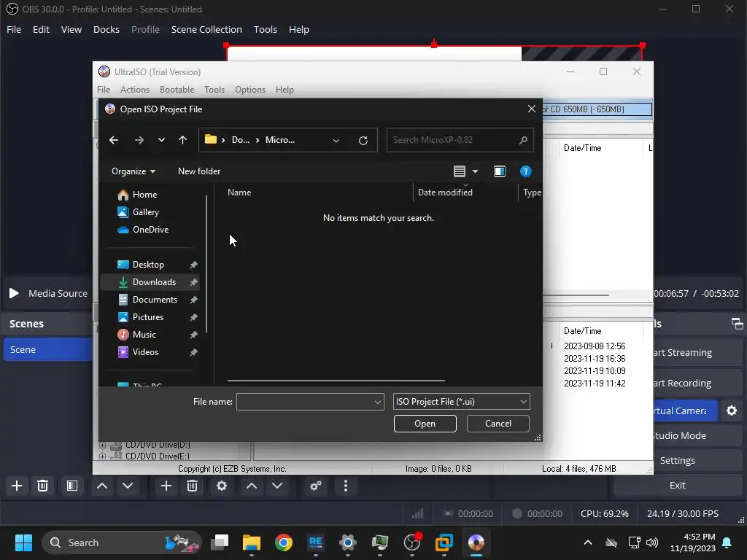Click the Open button in dialog
The width and height of the screenshot is (747, 560).
pos(425,424)
